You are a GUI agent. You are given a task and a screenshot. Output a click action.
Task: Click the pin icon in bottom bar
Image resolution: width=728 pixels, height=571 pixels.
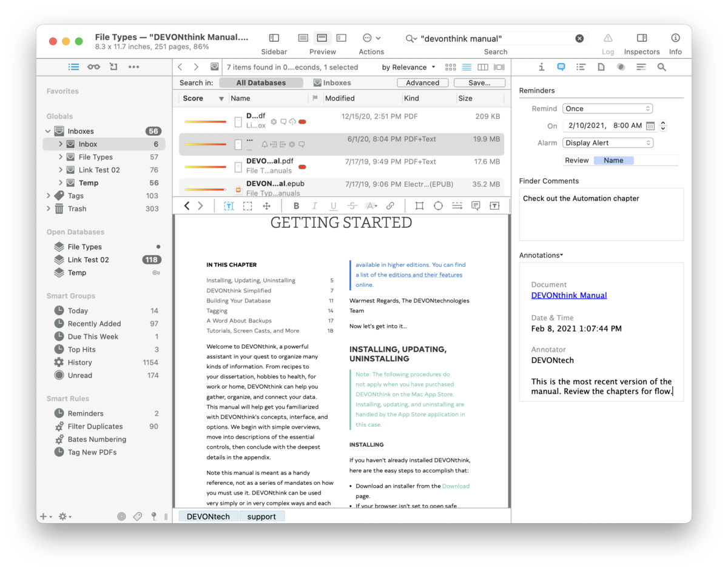click(154, 516)
